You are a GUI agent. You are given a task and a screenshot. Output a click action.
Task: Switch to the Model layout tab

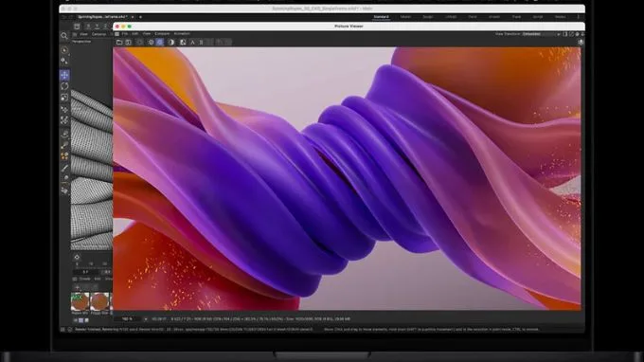(x=405, y=17)
